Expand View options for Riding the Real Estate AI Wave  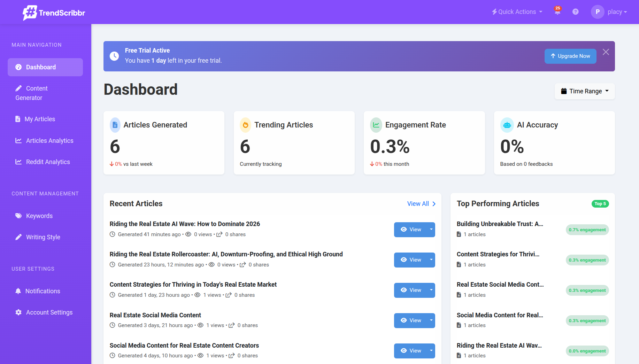click(431, 230)
